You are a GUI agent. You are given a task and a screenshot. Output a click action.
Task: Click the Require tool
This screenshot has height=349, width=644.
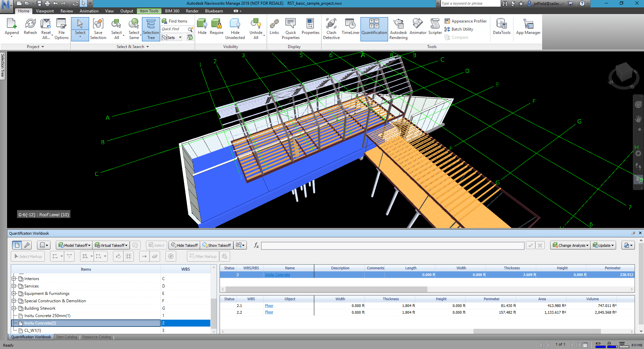coord(217,27)
